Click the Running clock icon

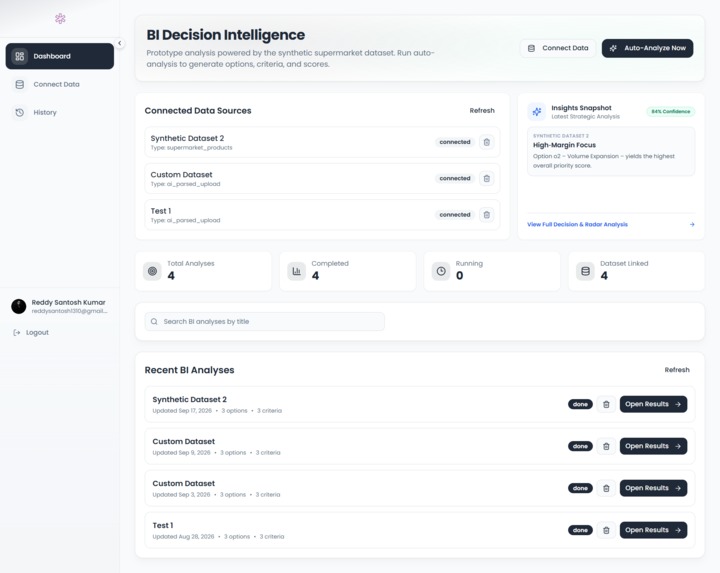[441, 271]
